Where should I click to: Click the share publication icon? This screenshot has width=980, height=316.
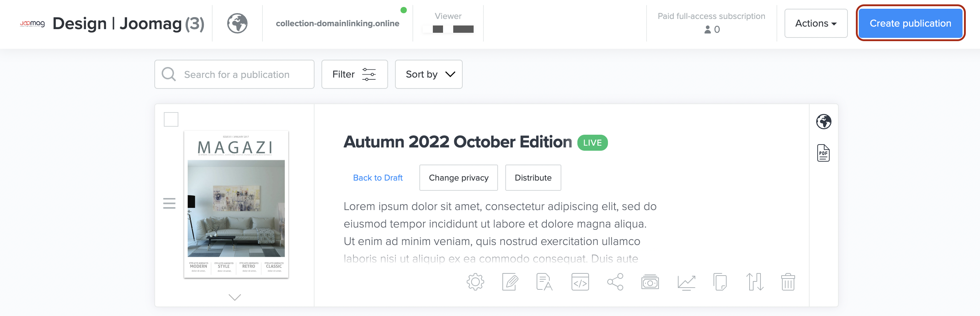pos(615,282)
